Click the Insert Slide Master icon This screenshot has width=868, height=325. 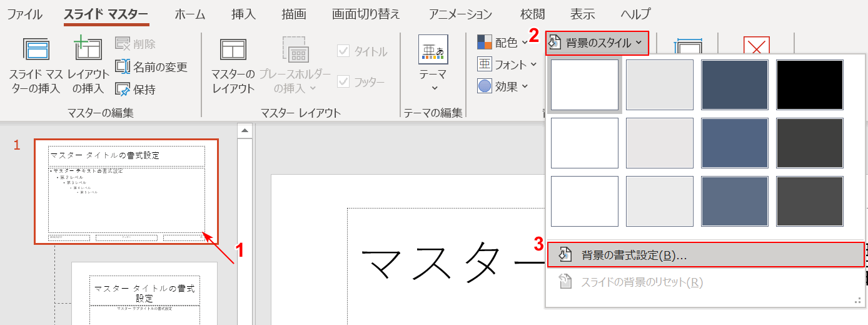36,49
